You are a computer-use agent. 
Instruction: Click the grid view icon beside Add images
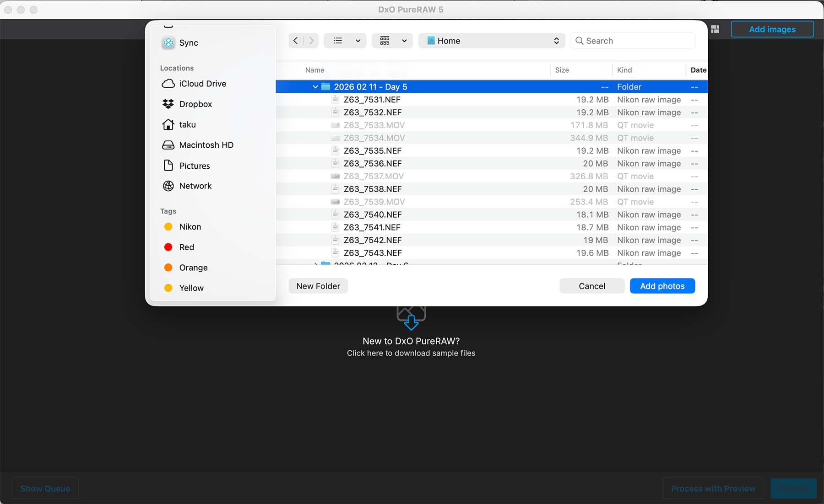(715, 29)
